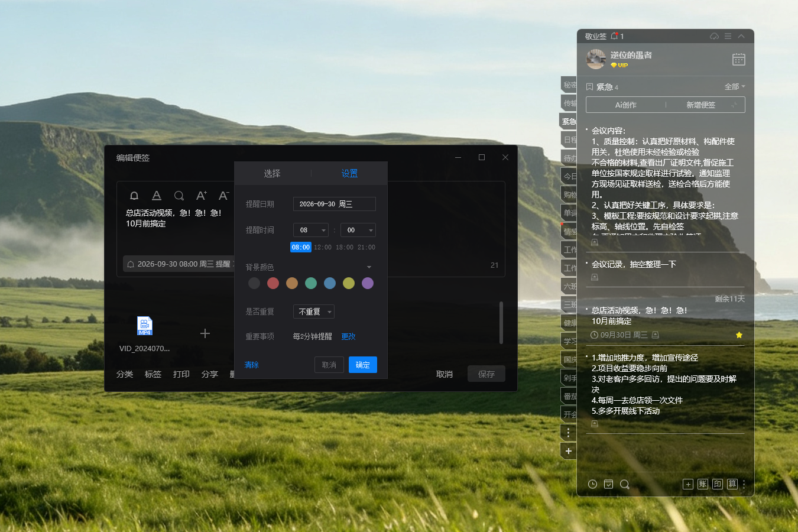798x532 pixels.
Task: Switch to the 设置 tab in reminder popup
Action: [349, 173]
